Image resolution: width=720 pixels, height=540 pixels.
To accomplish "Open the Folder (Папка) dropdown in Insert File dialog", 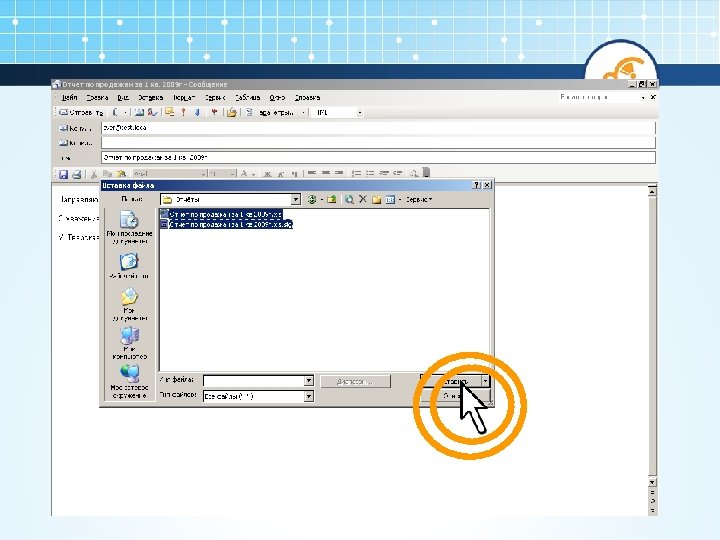I will (x=296, y=199).
